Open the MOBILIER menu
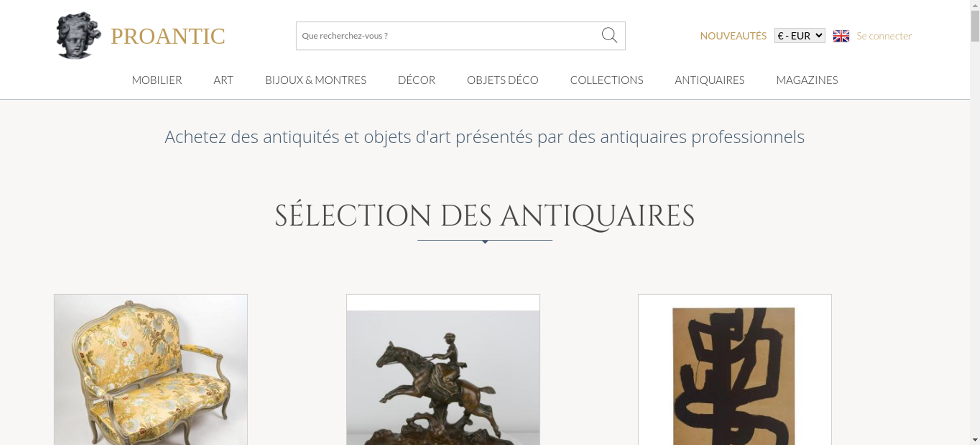This screenshot has width=980, height=445. 157,80
